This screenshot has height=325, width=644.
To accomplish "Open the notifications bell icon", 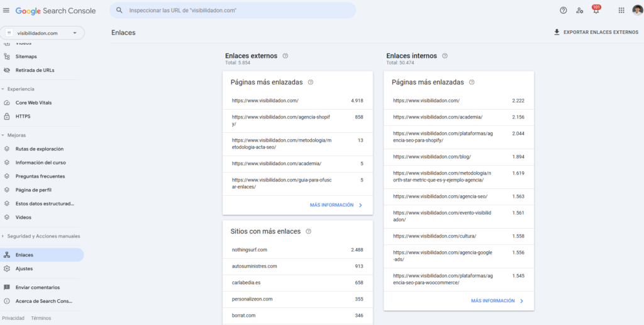I will tap(596, 11).
